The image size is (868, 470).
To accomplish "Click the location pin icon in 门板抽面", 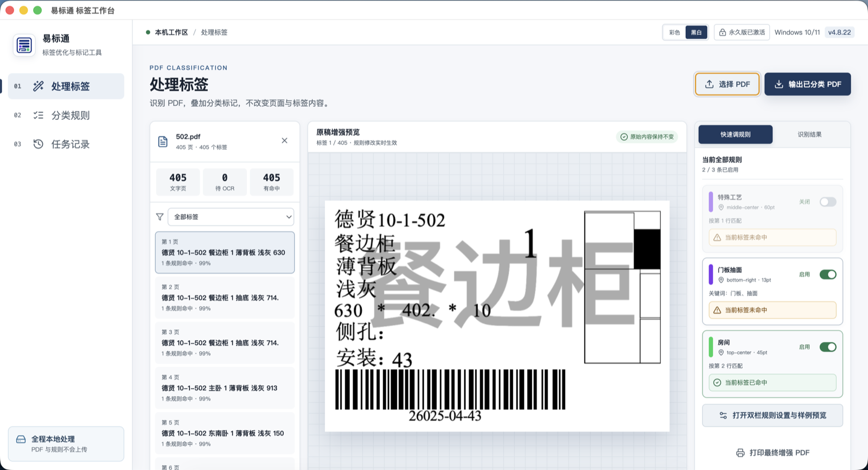I will 721,280.
